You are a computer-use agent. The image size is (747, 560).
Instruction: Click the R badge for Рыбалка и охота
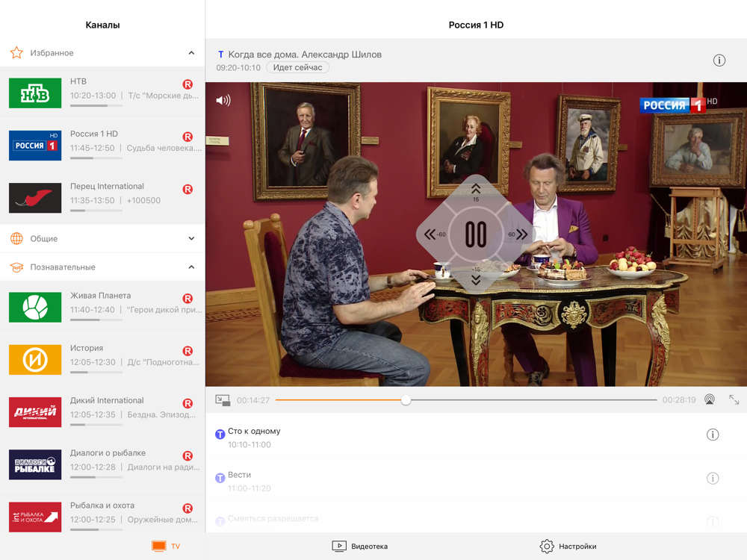click(187, 508)
